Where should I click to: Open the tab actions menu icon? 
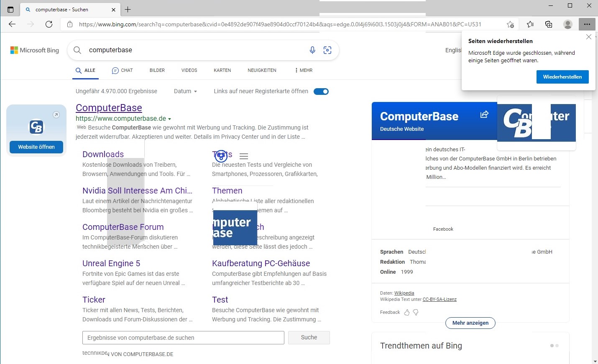10,9
